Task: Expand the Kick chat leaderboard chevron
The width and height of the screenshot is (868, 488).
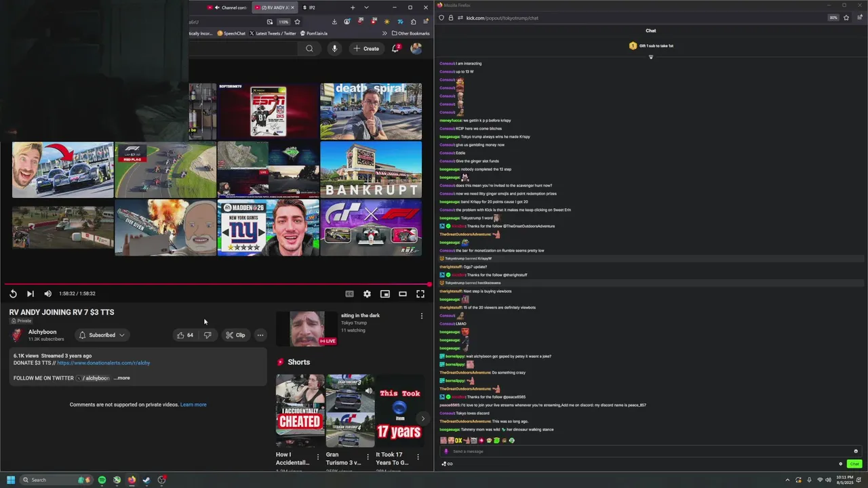Action: (x=651, y=57)
